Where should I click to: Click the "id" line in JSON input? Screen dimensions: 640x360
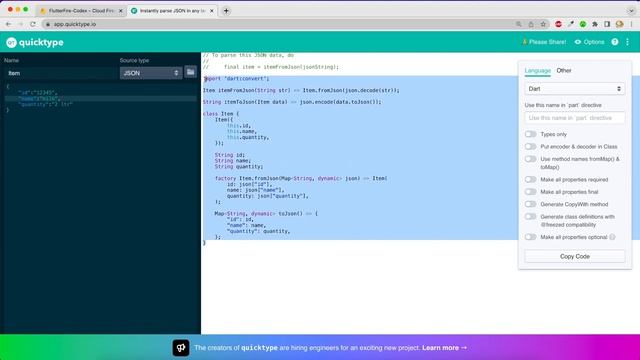pos(37,93)
